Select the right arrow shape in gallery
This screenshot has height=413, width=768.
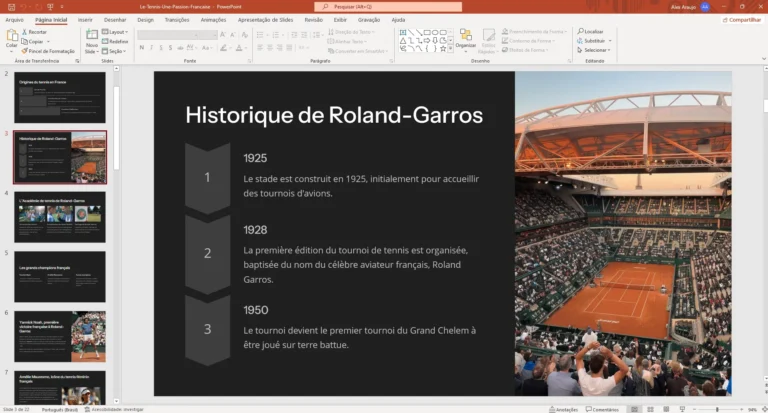click(x=427, y=41)
